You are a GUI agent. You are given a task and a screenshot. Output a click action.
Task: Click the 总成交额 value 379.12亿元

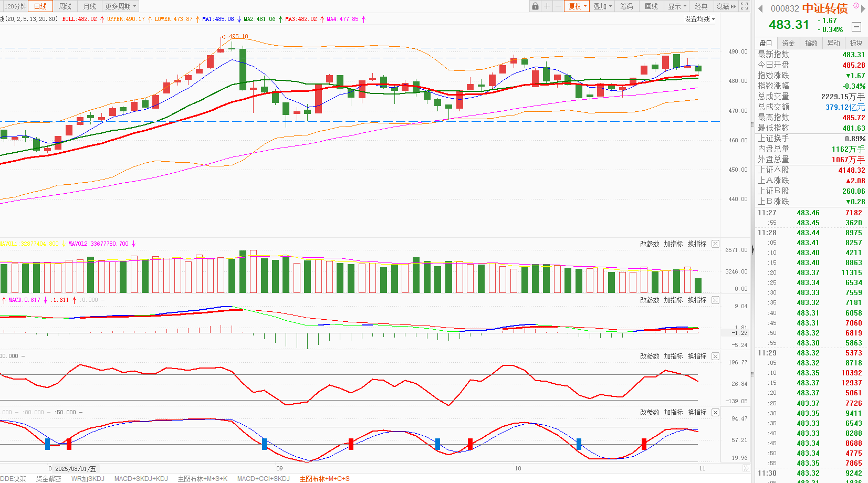coord(845,107)
